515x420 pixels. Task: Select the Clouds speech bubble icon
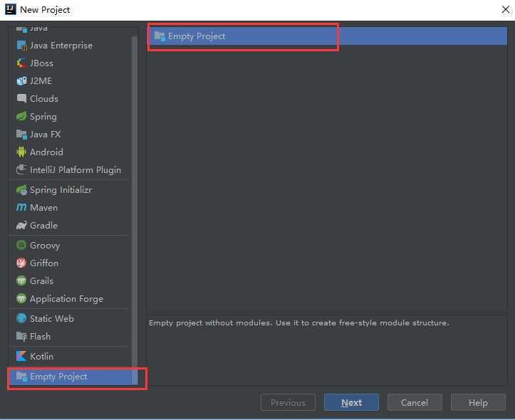pos(21,98)
